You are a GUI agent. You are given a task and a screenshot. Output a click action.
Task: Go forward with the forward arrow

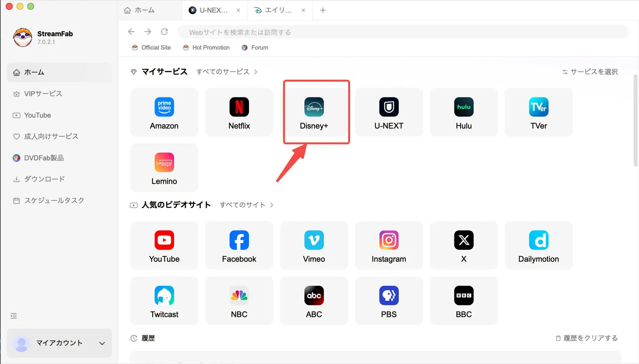[x=148, y=32]
